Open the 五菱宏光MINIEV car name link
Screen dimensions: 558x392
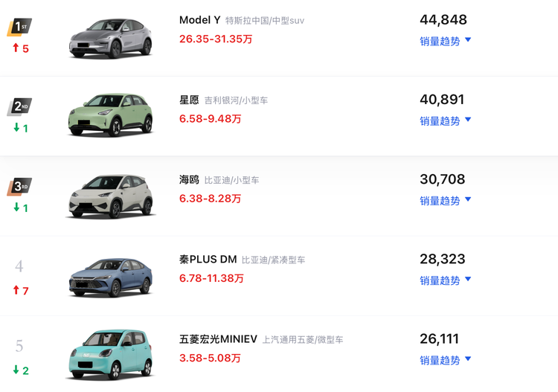click(x=218, y=339)
